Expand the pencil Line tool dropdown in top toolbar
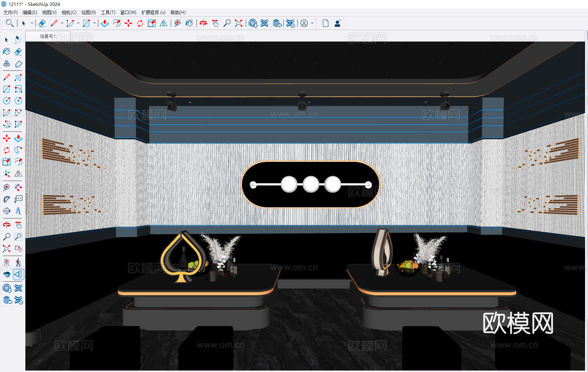Viewport: 588px width, 372px height. [x=62, y=23]
